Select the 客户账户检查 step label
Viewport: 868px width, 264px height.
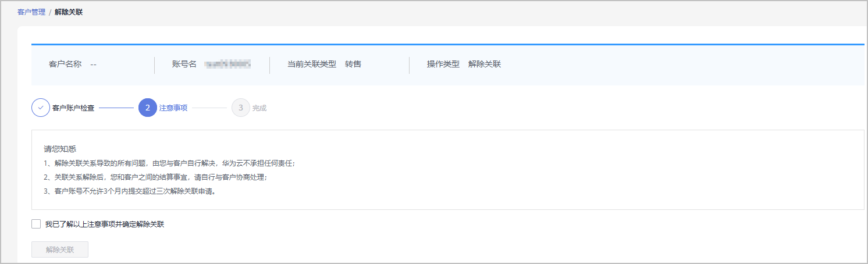click(73, 108)
